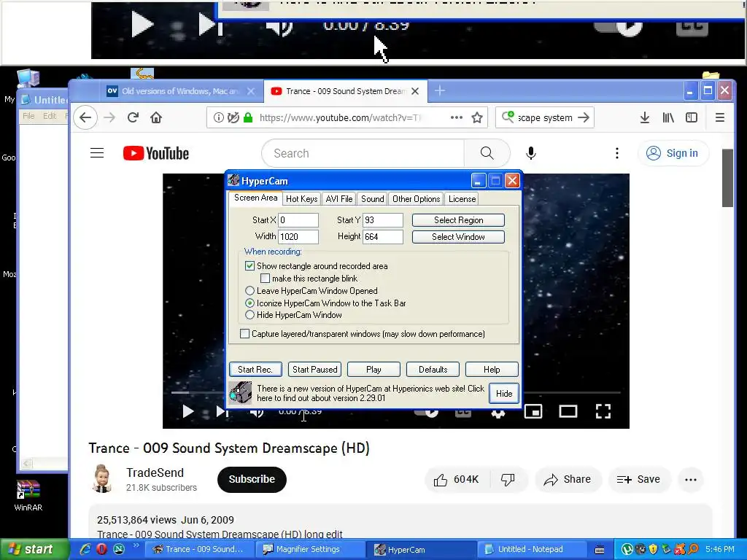
Task: Switch to theater mode
Action: (568, 412)
